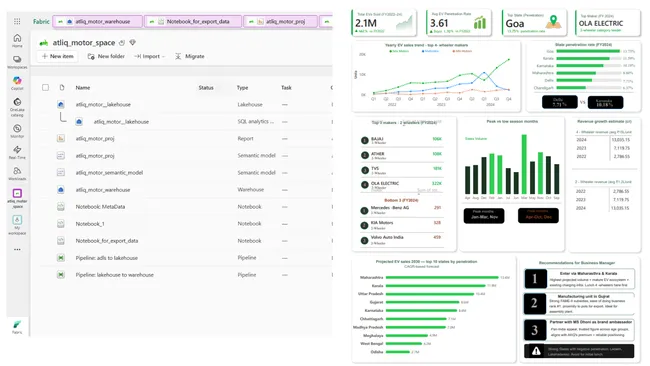
Task: Click the Task column header
Action: [286, 87]
